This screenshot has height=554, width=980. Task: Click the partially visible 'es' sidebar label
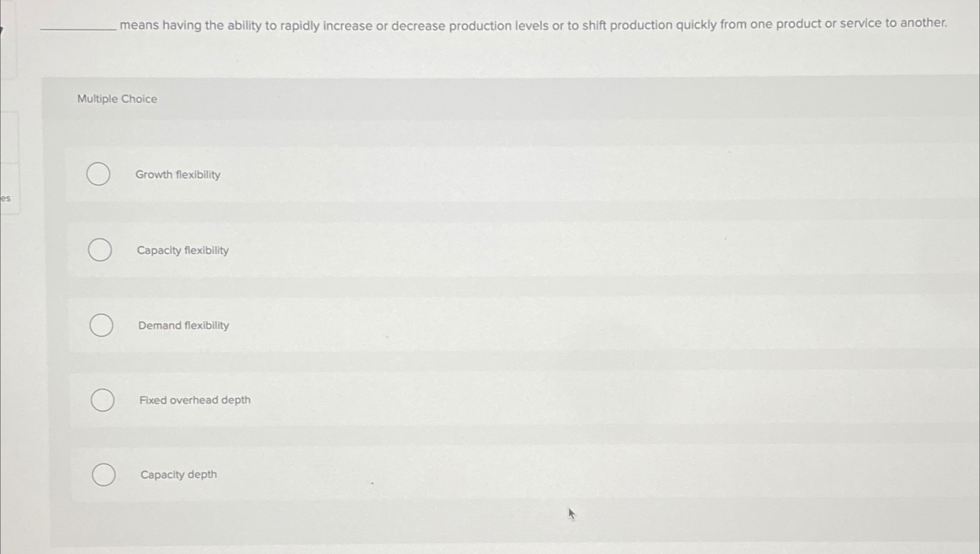point(5,199)
